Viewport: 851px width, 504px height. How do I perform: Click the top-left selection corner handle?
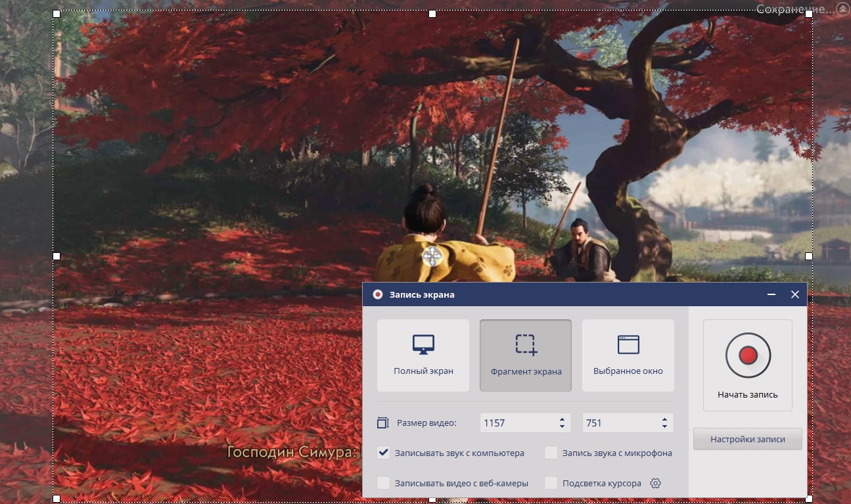pyautogui.click(x=56, y=14)
